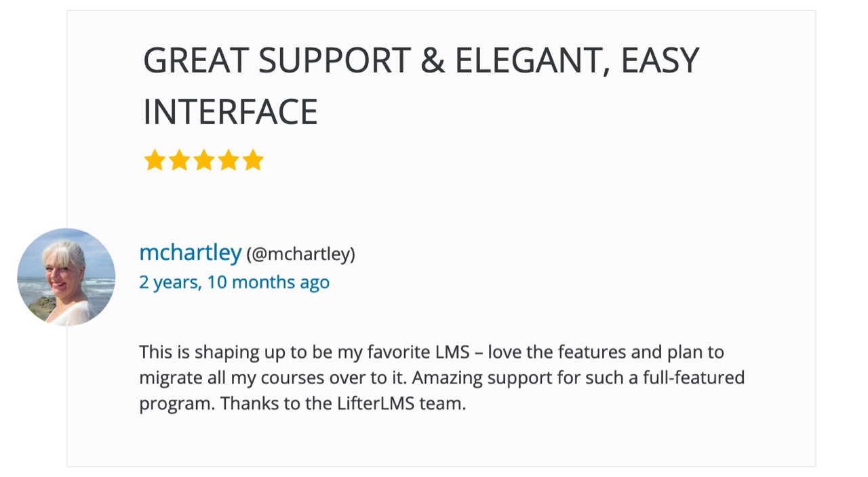Viewport: 868px width, 477px height.
Task: Open the mchartley username link
Action: pyautogui.click(x=191, y=253)
